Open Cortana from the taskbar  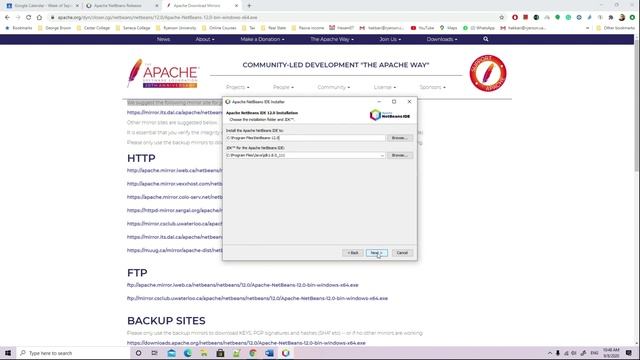138,353
